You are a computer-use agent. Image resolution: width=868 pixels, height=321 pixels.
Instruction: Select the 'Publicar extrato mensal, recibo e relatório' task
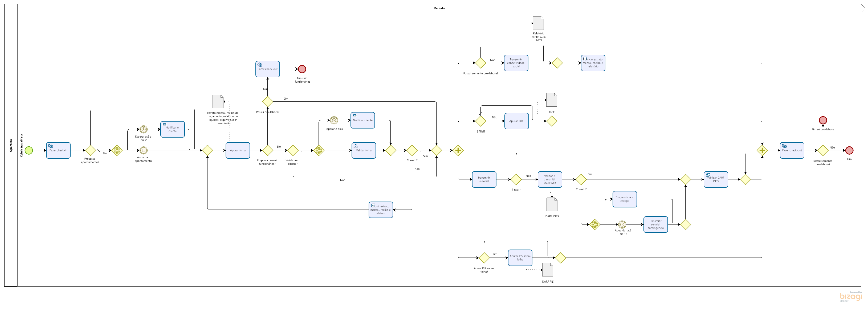pos(593,63)
